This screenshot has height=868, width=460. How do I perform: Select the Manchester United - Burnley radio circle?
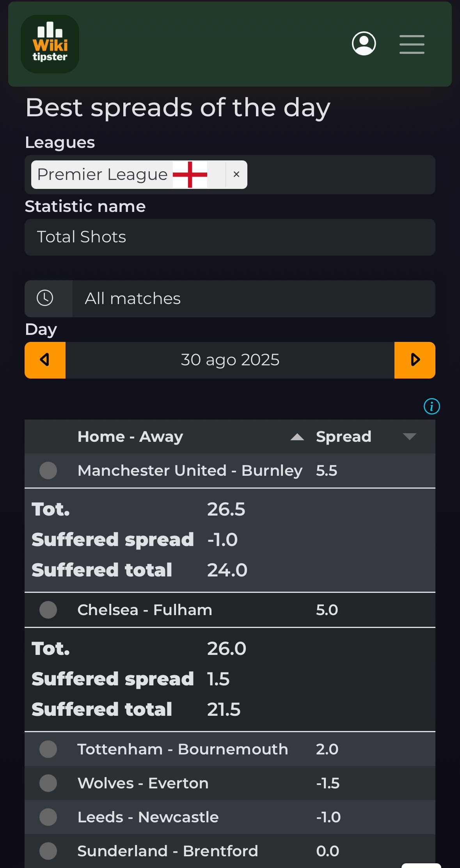click(x=48, y=470)
